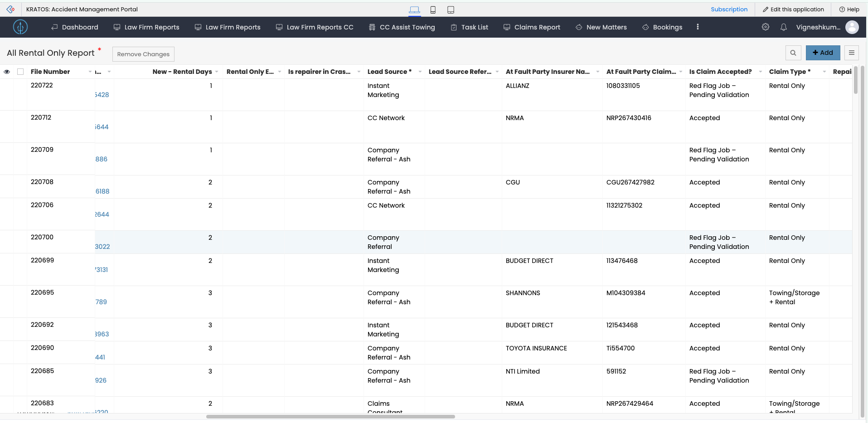Go to Dashboard
The height and width of the screenshot is (423, 868).
[x=75, y=27]
